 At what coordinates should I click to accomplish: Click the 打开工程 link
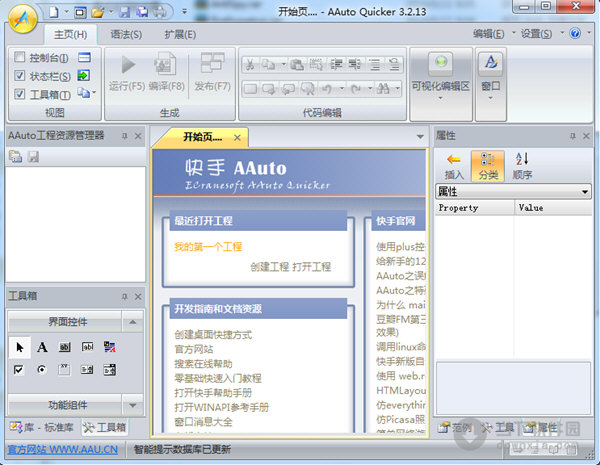[x=311, y=267]
